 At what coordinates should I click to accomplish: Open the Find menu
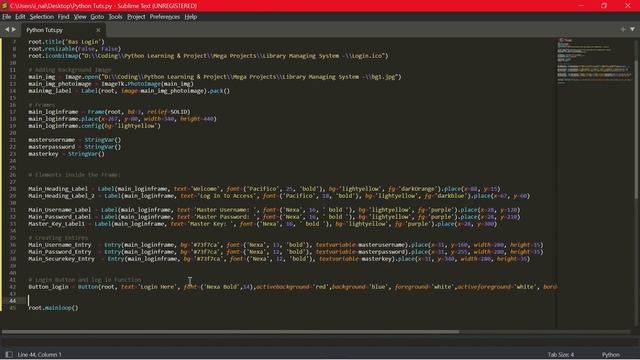click(x=63, y=17)
